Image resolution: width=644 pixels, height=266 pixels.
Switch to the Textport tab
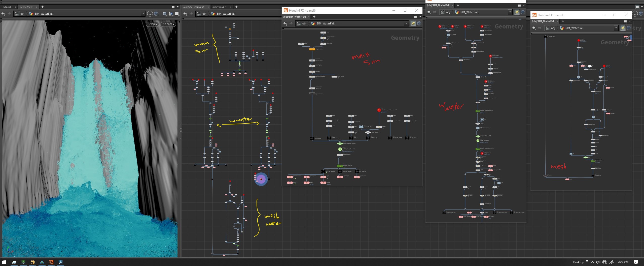[6, 7]
